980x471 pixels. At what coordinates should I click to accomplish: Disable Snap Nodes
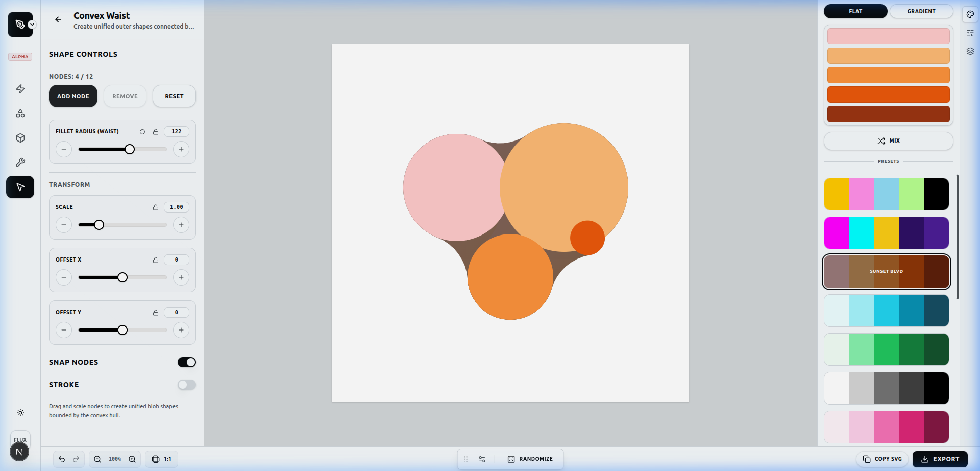click(x=186, y=362)
